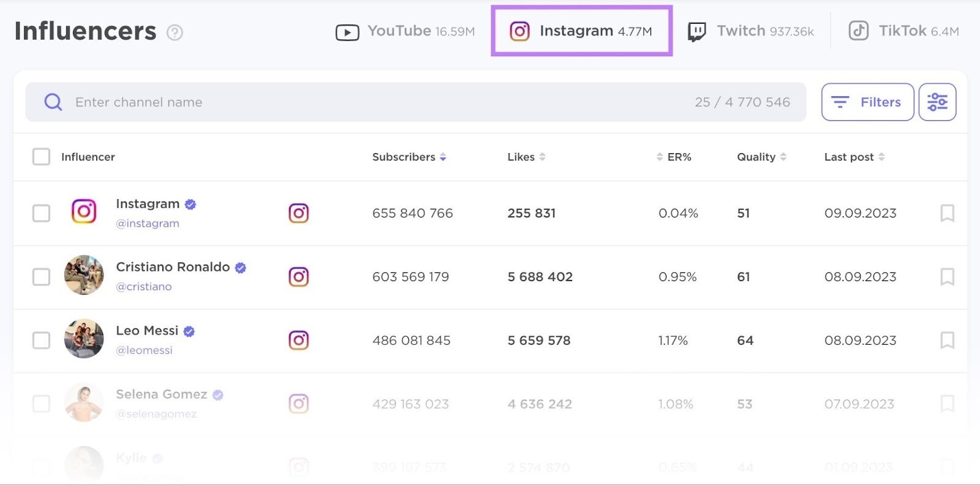
Task: Bookmark the Leo Messi row
Action: coord(947,340)
